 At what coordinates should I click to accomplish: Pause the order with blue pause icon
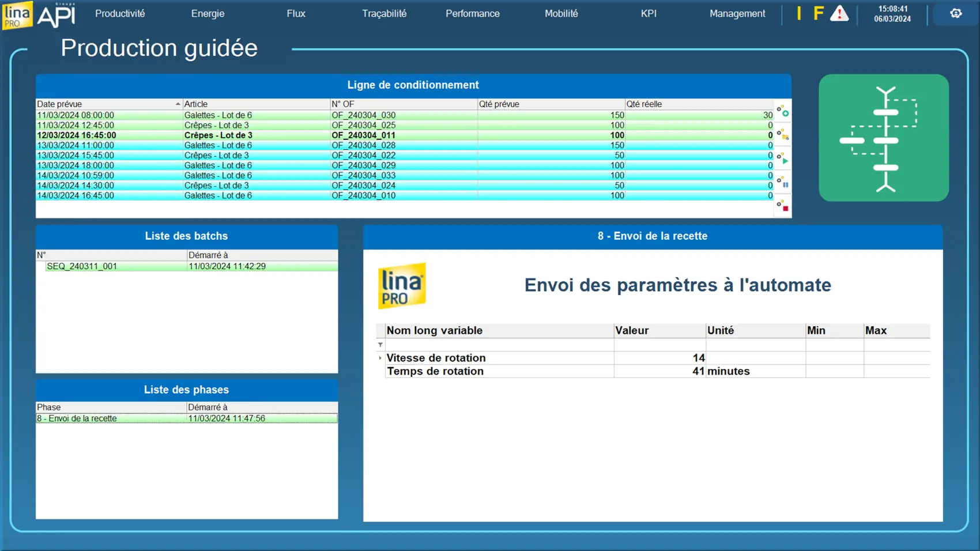point(782,183)
